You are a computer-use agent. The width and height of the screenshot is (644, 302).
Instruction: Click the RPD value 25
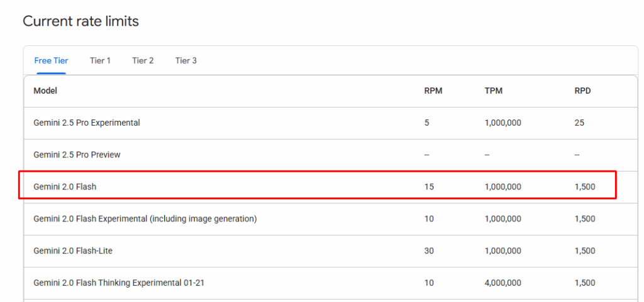579,123
